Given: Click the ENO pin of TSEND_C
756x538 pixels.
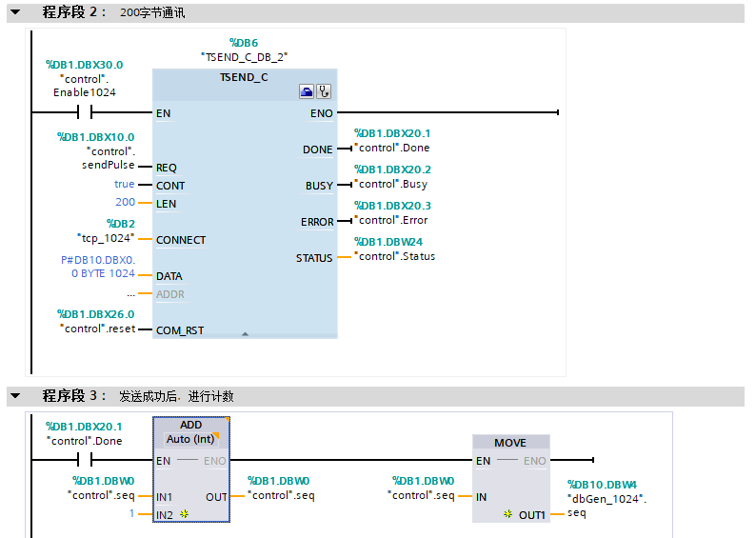Looking at the screenshot, I should tap(322, 113).
